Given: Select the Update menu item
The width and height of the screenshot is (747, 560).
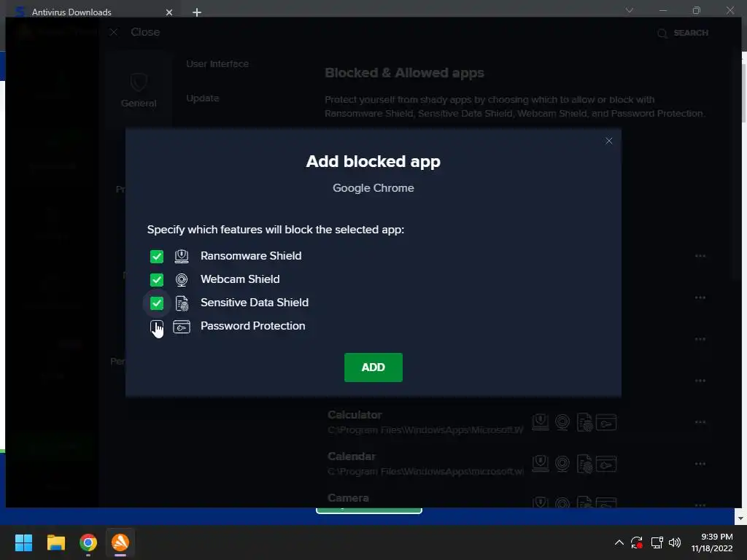Looking at the screenshot, I should pos(203,98).
